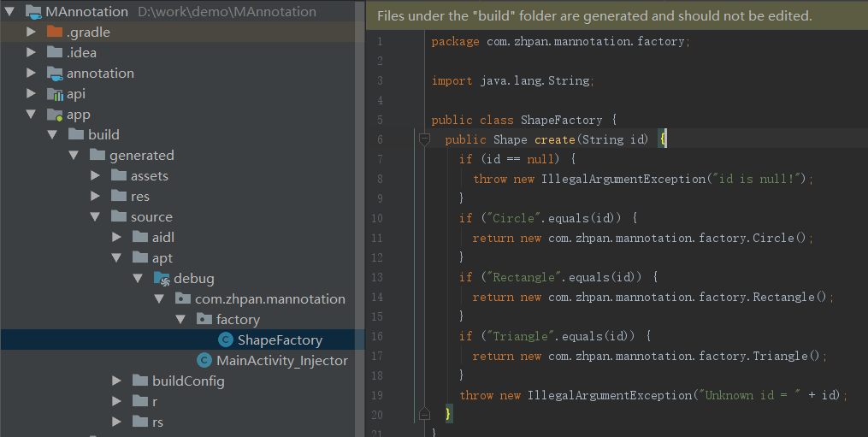Click the buildConfig folder icon

tap(140, 380)
